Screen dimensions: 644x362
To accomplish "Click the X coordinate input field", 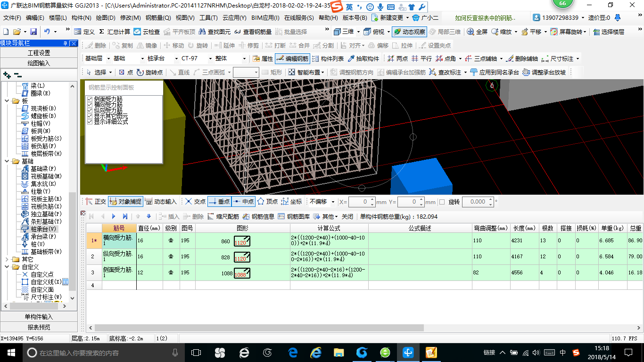I will (x=362, y=202).
